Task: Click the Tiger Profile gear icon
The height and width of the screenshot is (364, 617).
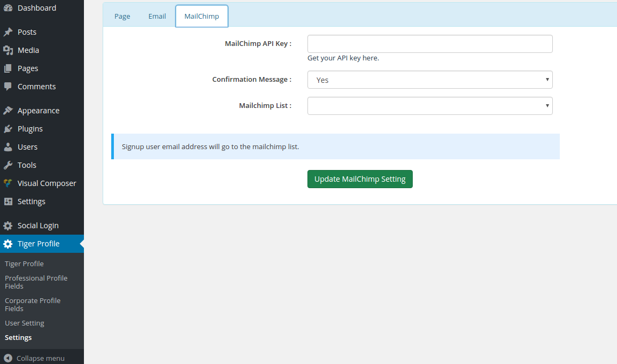Action: click(x=8, y=244)
